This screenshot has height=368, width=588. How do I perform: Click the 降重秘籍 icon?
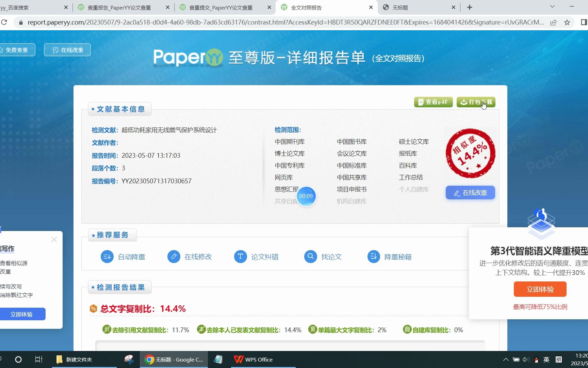[374, 257]
